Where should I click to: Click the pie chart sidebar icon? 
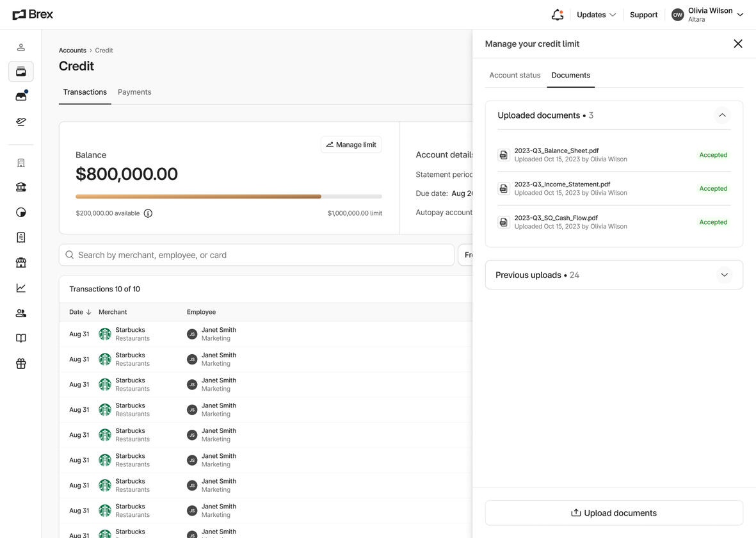21,213
